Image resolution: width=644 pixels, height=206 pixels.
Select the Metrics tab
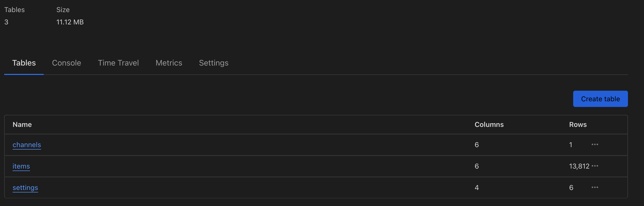(x=169, y=63)
